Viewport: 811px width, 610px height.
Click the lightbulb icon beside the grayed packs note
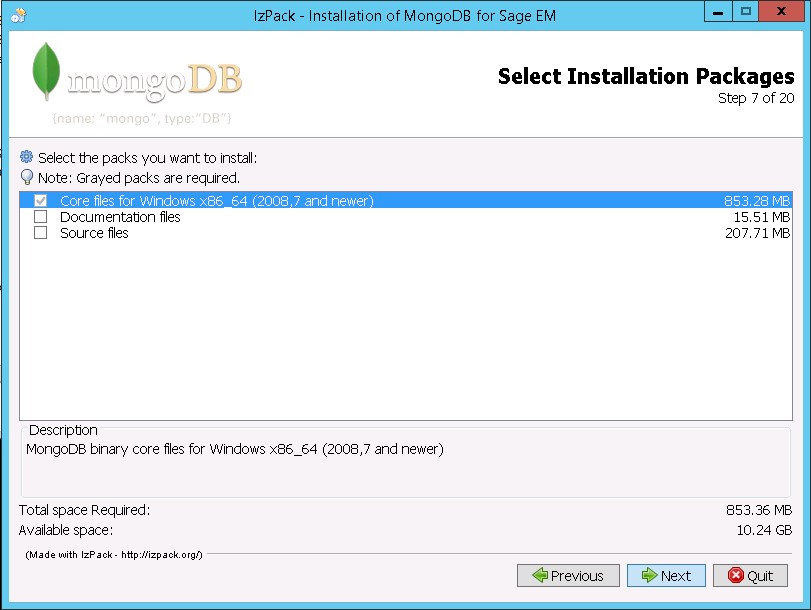tap(26, 177)
